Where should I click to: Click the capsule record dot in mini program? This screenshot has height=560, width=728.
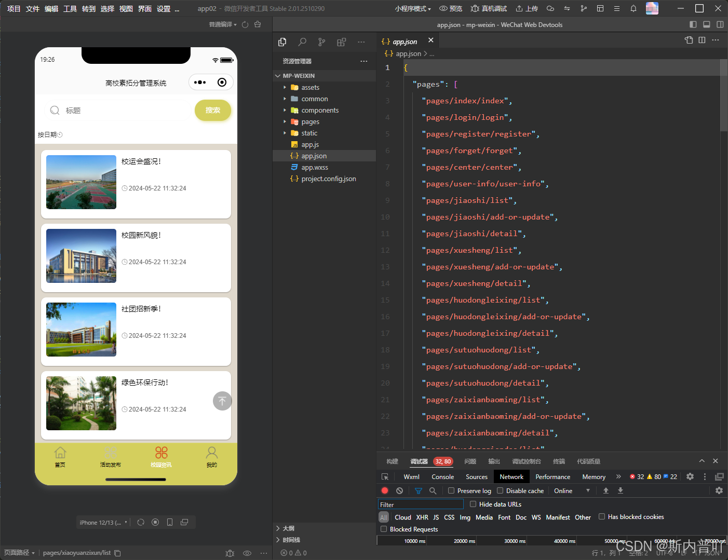click(222, 82)
